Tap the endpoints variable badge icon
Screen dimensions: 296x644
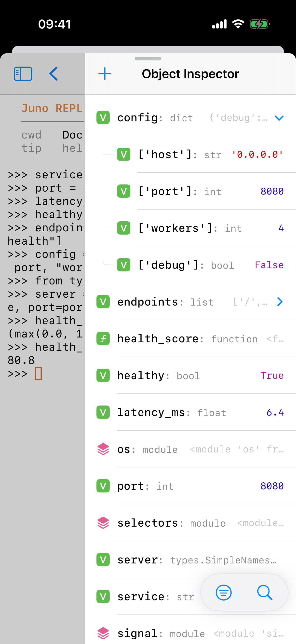pyautogui.click(x=103, y=302)
